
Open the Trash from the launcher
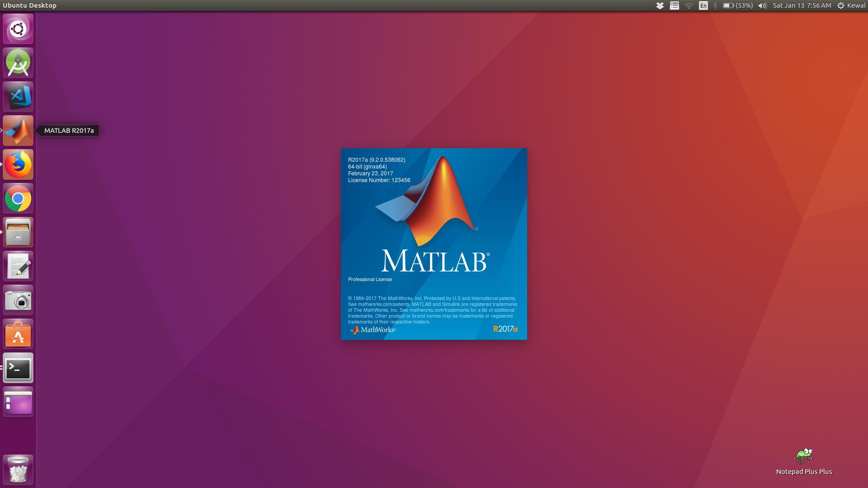(18, 469)
